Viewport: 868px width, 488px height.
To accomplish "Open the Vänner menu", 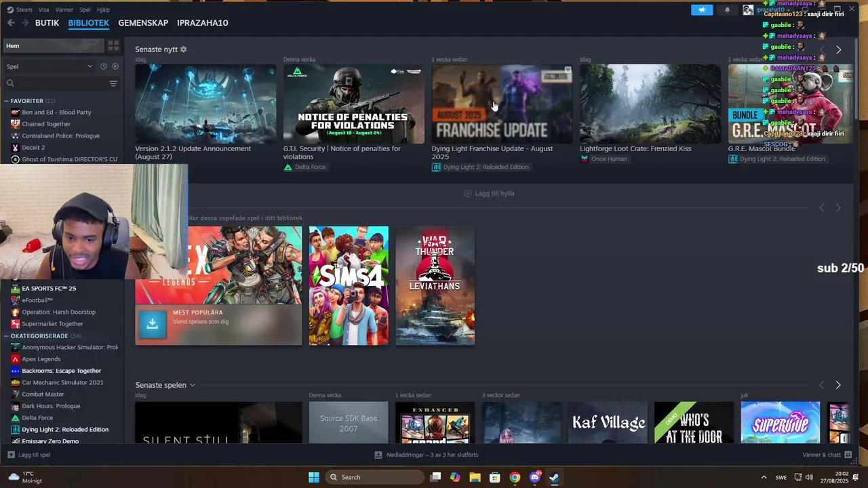I will tap(64, 9).
